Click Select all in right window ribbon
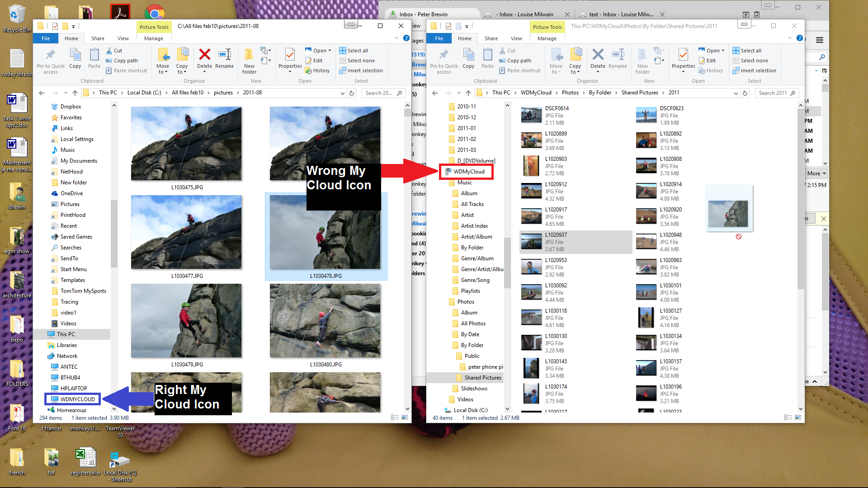Image resolution: width=868 pixels, height=488 pixels. 750,51
